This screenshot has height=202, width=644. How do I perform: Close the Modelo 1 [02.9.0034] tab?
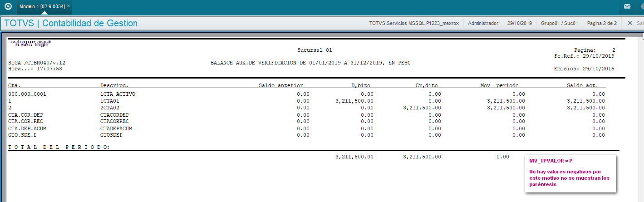pyautogui.click(x=68, y=6)
